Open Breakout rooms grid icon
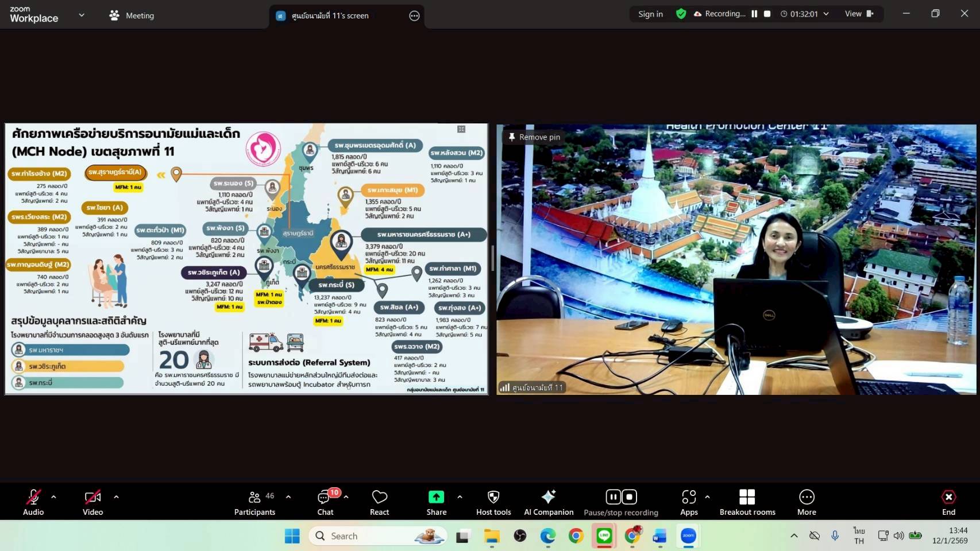This screenshot has height=551, width=980. pos(747,497)
